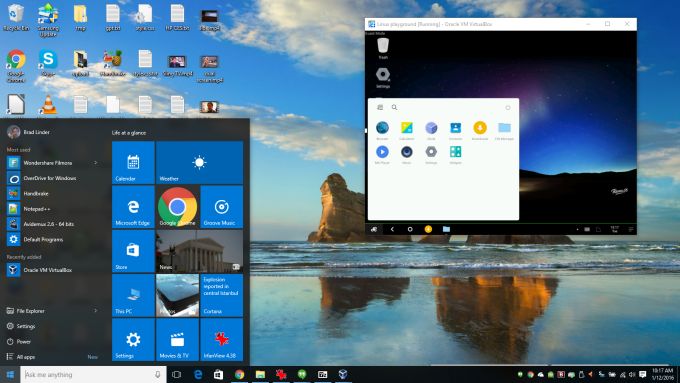680x383 pixels.
Task: Open Google Chrome desktop shortcut
Action: [16, 66]
